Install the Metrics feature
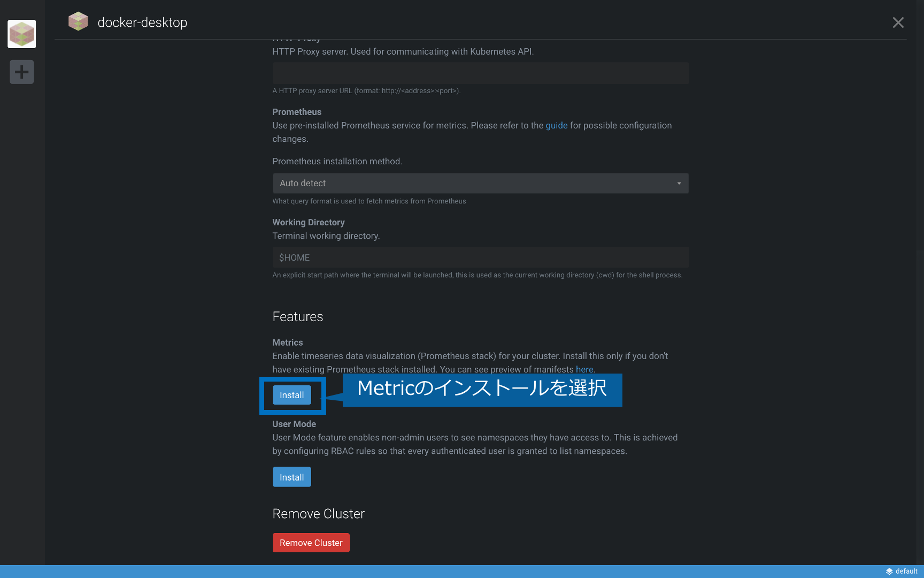The height and width of the screenshot is (578, 924). point(292,395)
